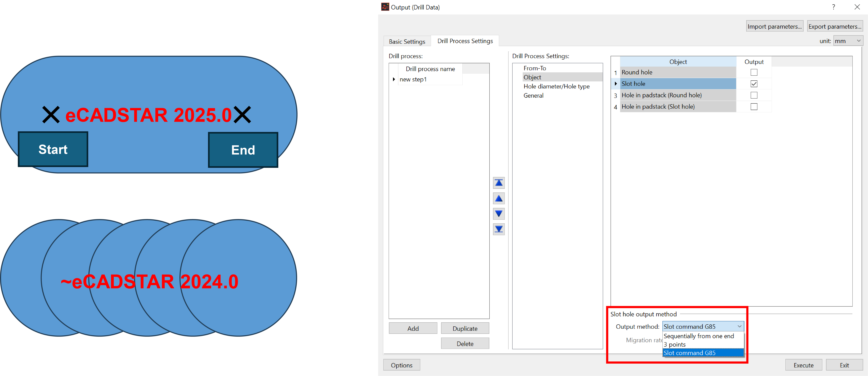Screen dimensions: 868x376
Task: Switch to Drill Process Settings tab
Action: pos(465,41)
